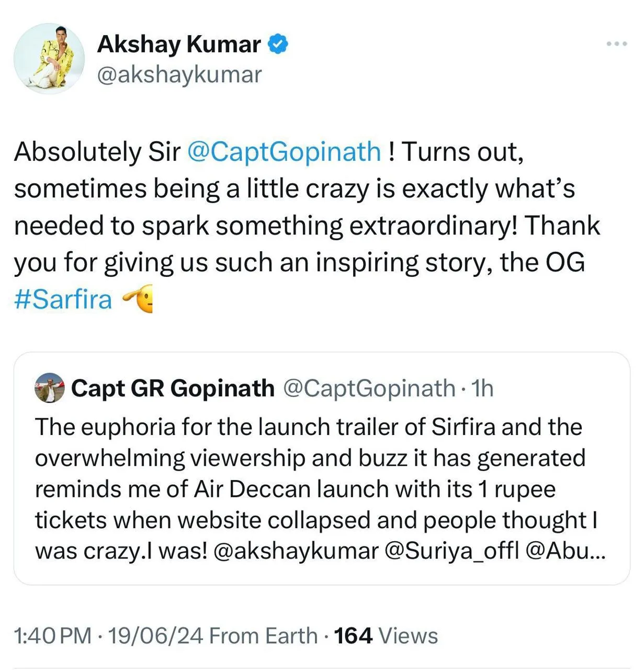This screenshot has width=644, height=670.
Task: Open the @akshaykumar handle
Action: pyautogui.click(x=179, y=74)
